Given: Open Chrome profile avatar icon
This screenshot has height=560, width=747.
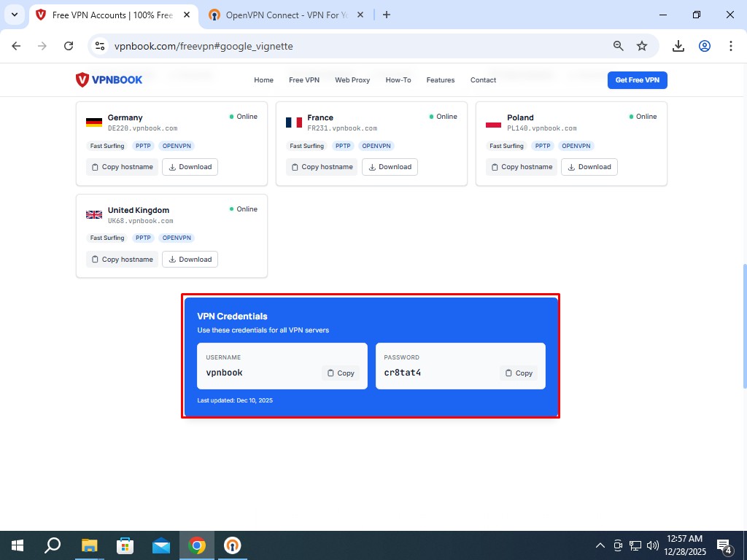Looking at the screenshot, I should 705,46.
